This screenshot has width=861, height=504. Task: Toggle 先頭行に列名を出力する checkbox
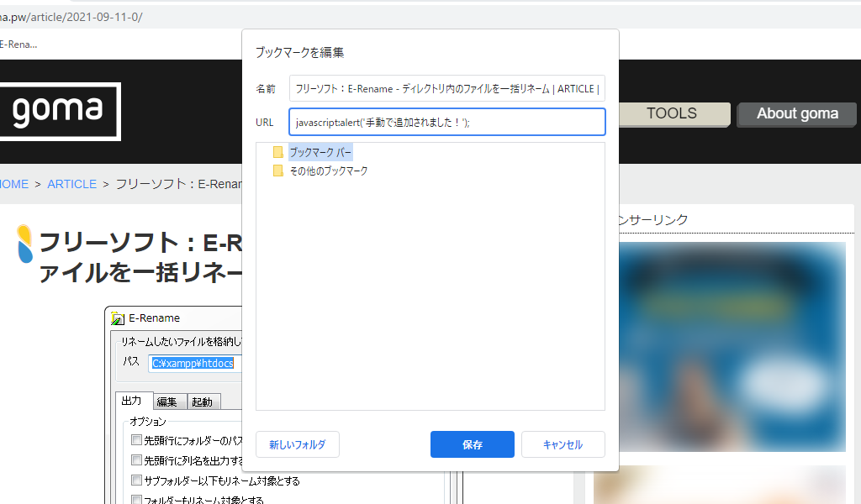click(136, 460)
